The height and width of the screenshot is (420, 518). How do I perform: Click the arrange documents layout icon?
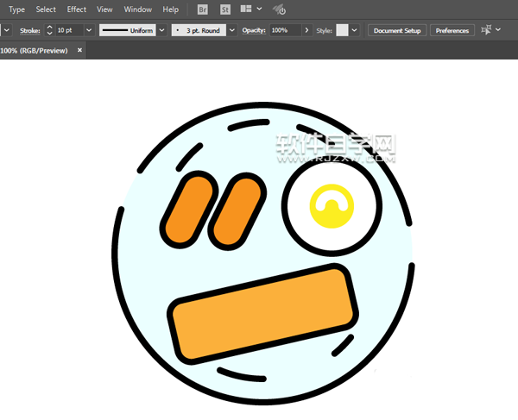(246, 9)
